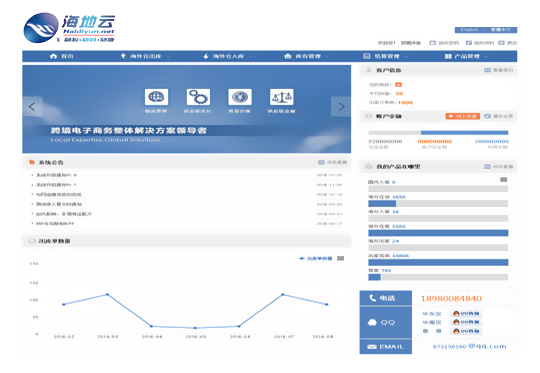The image size is (540, 373).
Task: Open the product location panel menu icon
Action: point(503,179)
